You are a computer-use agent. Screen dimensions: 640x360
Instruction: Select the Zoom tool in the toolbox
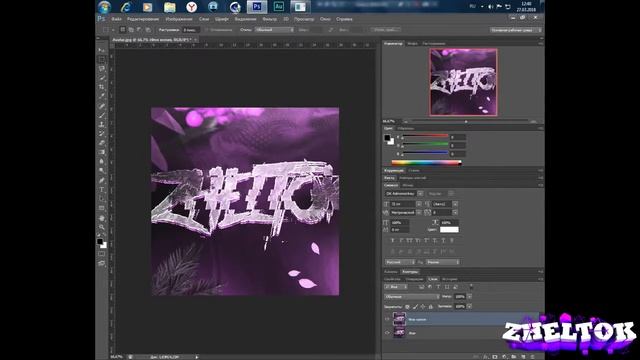[x=101, y=227]
